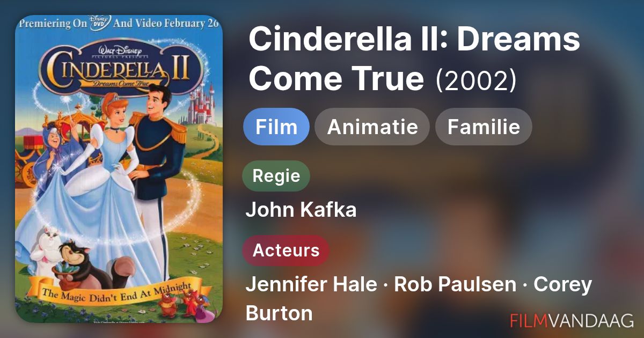Image resolution: width=644 pixels, height=338 pixels.
Task: Select the Film tag
Action: pyautogui.click(x=276, y=127)
